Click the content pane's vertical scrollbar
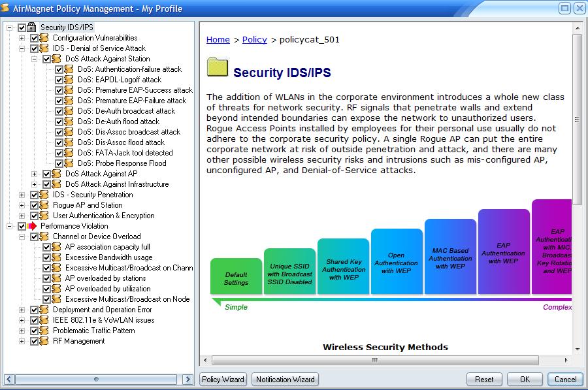Image resolution: width=588 pixels, height=390 pixels. coord(577,196)
